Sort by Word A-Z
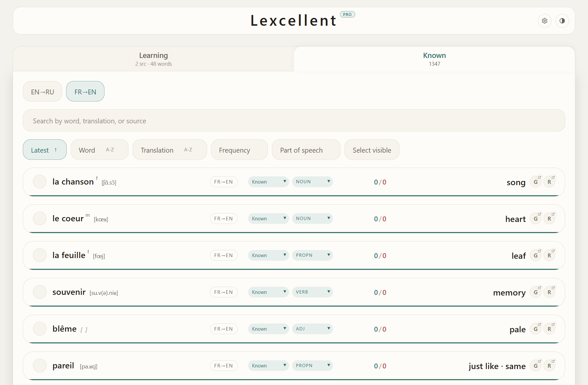Screen dimensions: 588x385 point(100,150)
